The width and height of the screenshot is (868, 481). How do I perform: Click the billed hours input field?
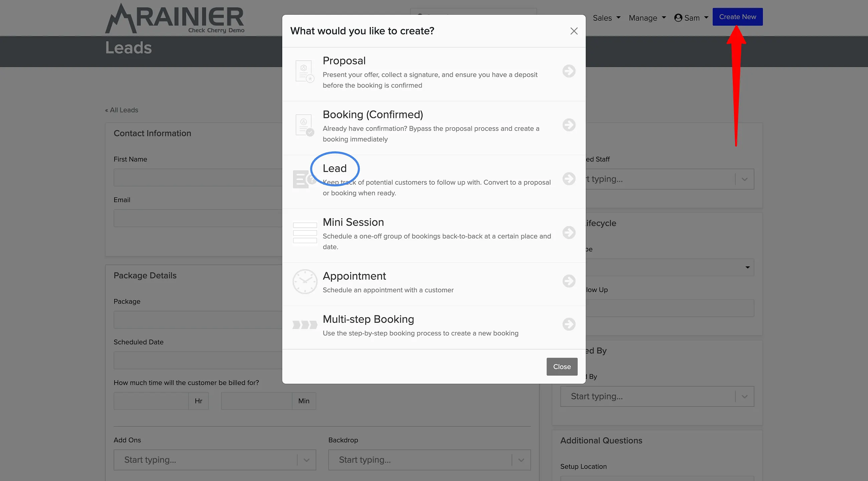[151, 401]
